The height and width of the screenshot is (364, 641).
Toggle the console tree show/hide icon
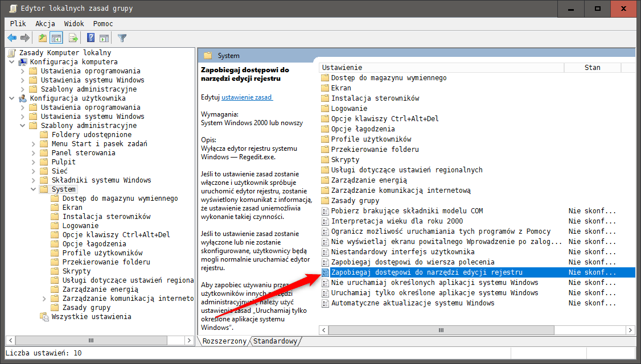56,38
